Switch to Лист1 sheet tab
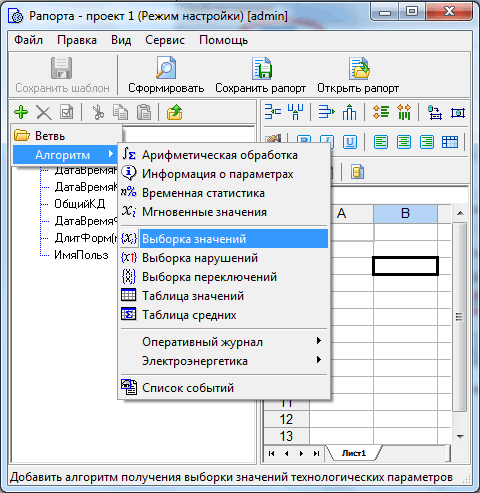 354,453
